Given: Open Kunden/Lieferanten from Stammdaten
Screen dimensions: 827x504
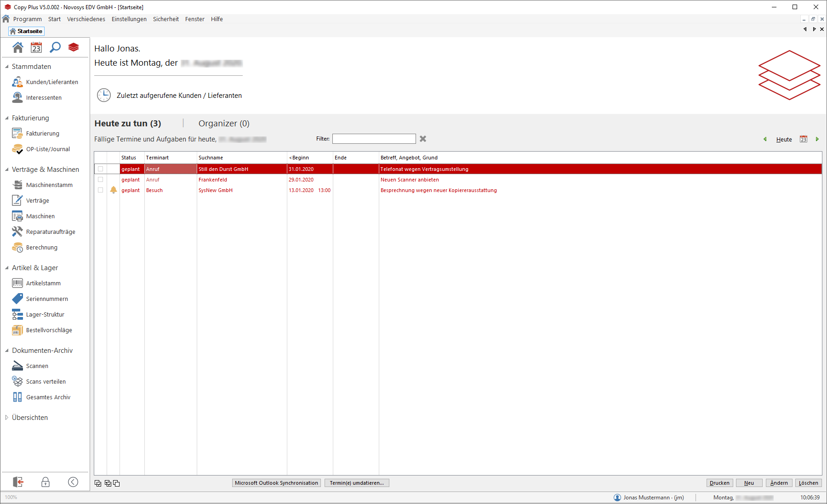Looking at the screenshot, I should click(x=52, y=82).
